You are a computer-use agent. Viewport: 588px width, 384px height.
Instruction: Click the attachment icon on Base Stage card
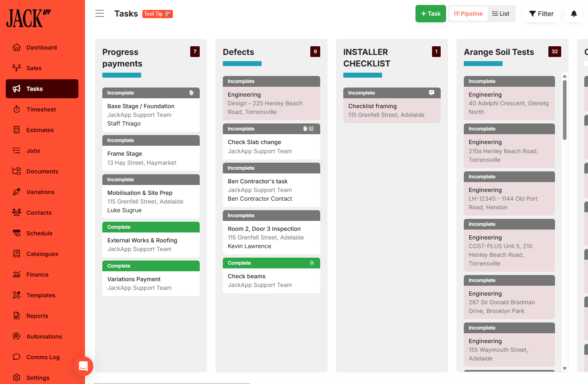tap(191, 93)
